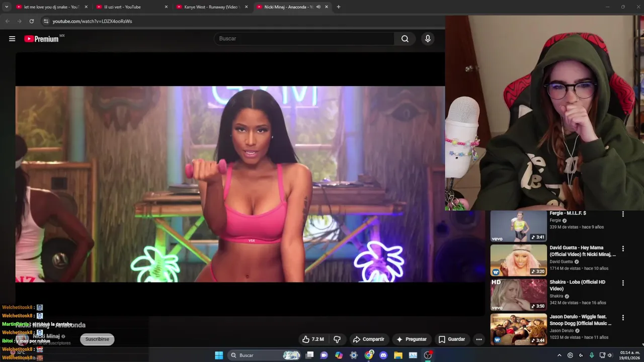644x362 pixels.
Task: Click the Compartir share button
Action: click(368, 339)
